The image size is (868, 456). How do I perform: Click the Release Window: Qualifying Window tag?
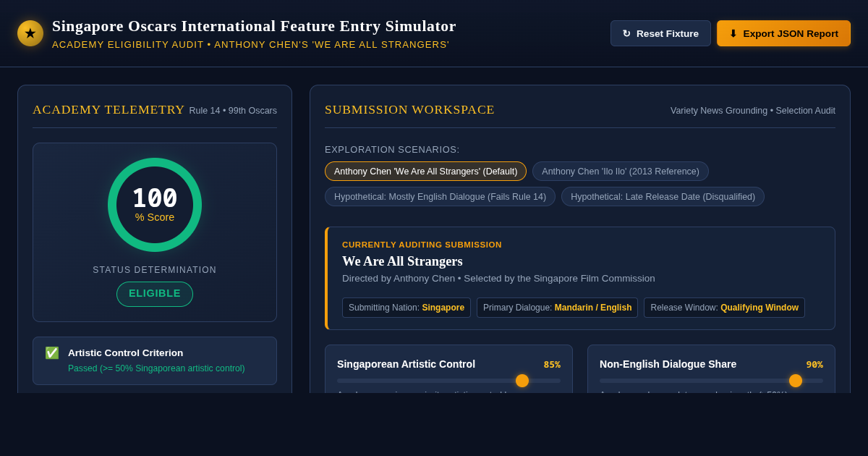pyautogui.click(x=724, y=308)
